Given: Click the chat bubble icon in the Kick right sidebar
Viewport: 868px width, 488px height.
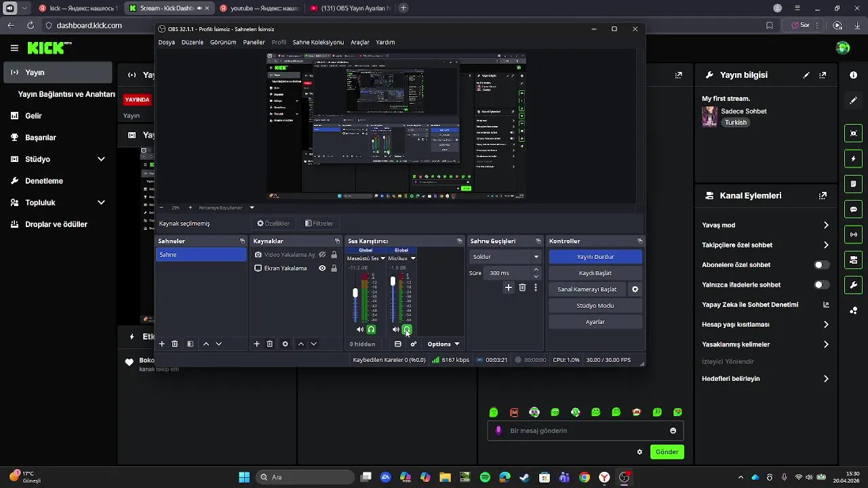Looking at the screenshot, I should click(x=854, y=209).
